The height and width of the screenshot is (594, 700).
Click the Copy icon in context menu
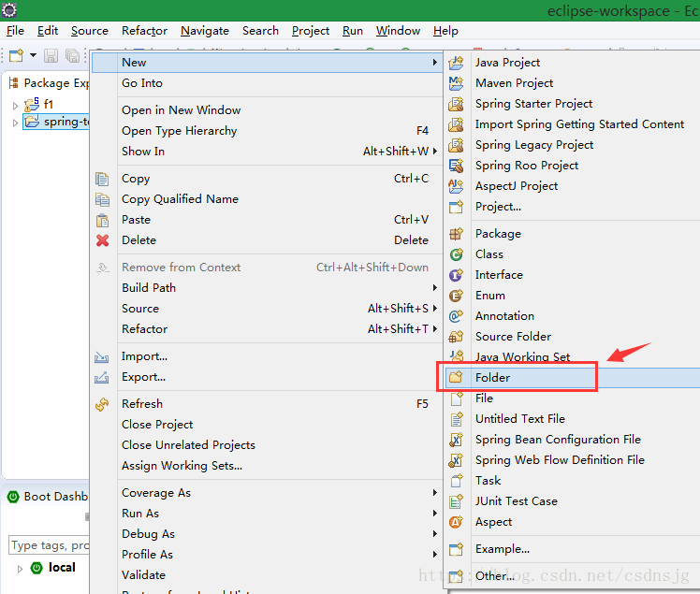coord(102,179)
